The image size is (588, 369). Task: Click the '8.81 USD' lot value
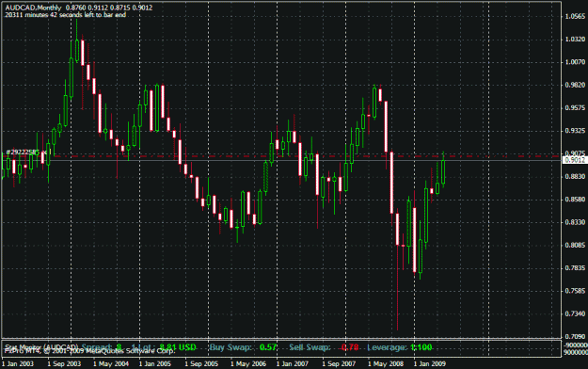pyautogui.click(x=178, y=347)
